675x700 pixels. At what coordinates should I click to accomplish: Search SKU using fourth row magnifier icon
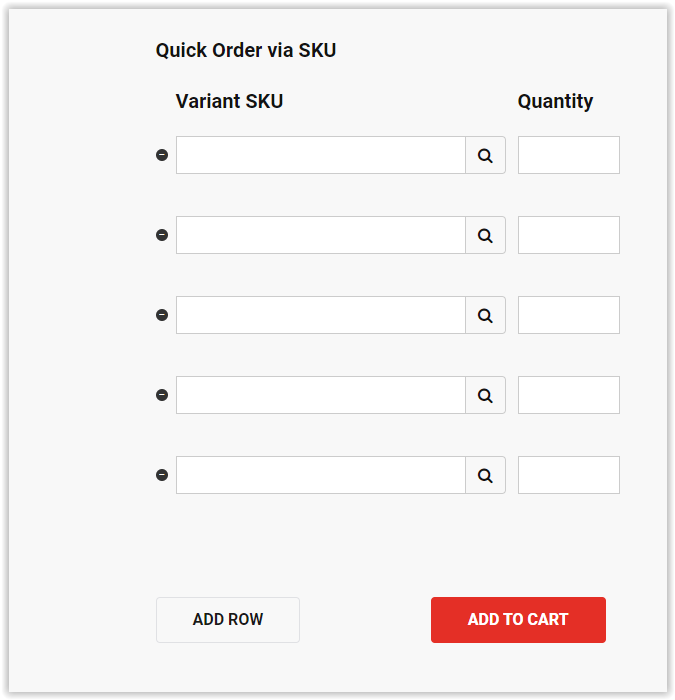485,395
